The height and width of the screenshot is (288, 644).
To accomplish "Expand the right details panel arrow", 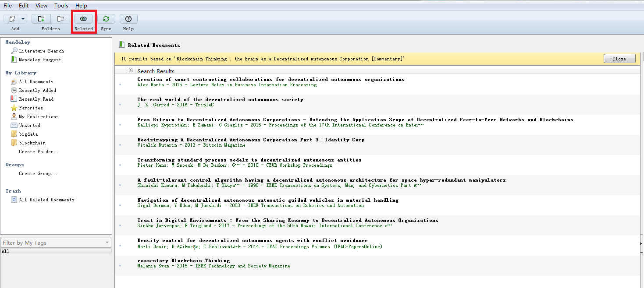I will pyautogui.click(x=642, y=243).
